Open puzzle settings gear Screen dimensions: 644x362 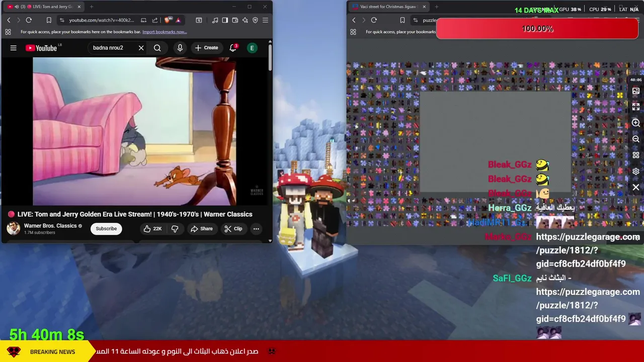(636, 171)
